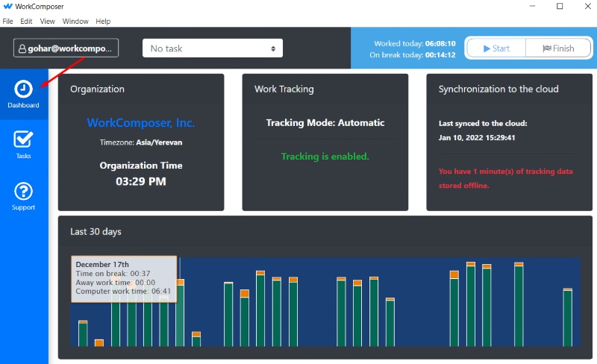Screen dimensions: 597x364
Task: Select the rightmost bar in the chart
Action: click(x=567, y=318)
